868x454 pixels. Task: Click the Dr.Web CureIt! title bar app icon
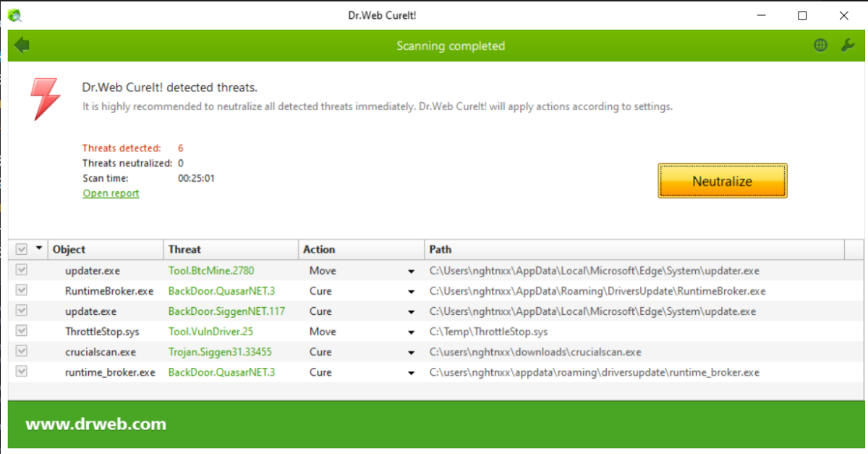coord(14,14)
